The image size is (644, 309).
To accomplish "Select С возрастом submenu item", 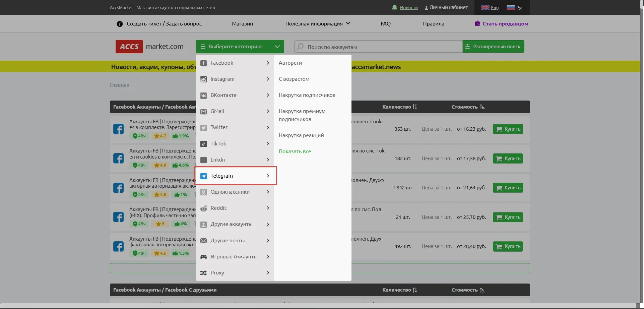I will [x=294, y=79].
